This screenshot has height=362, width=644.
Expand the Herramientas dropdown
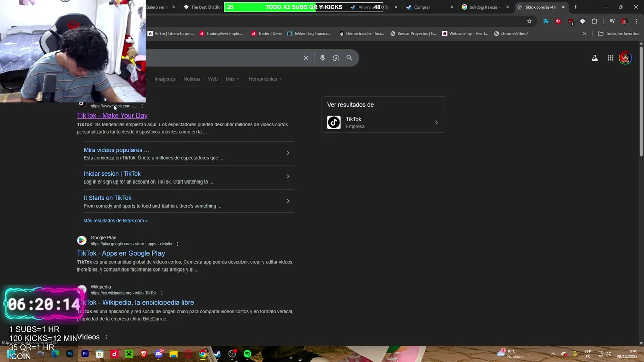tap(265, 79)
